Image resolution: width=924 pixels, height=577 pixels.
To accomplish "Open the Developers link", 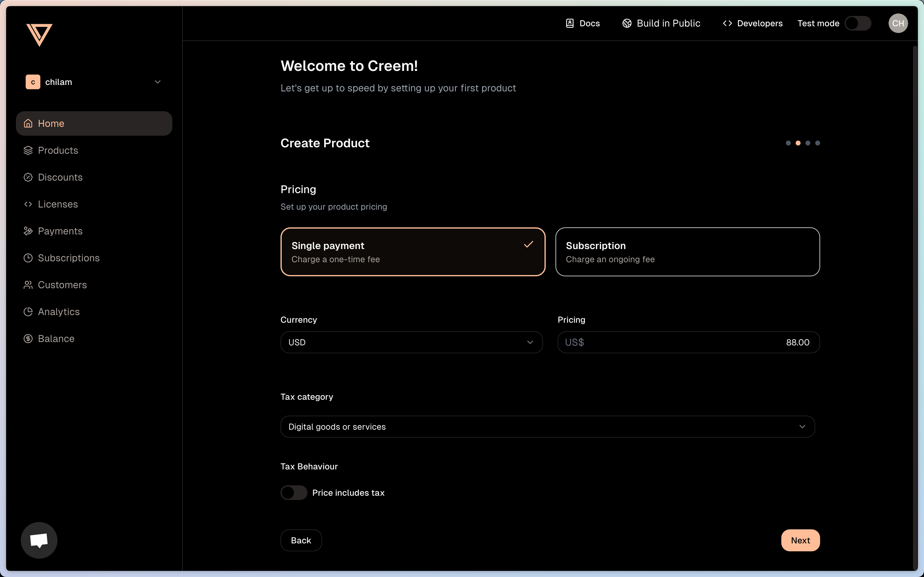I will (x=752, y=23).
